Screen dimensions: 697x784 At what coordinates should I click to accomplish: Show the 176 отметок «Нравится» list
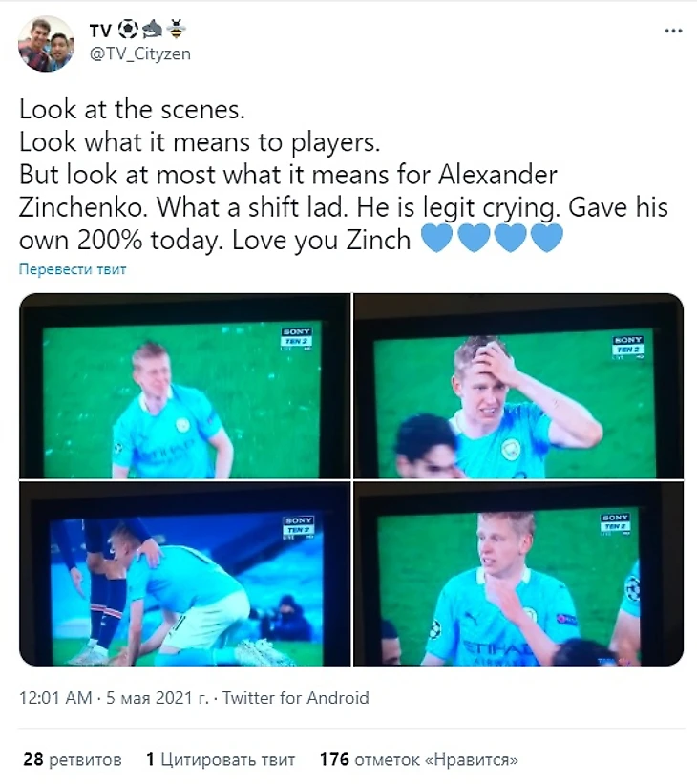tap(419, 760)
